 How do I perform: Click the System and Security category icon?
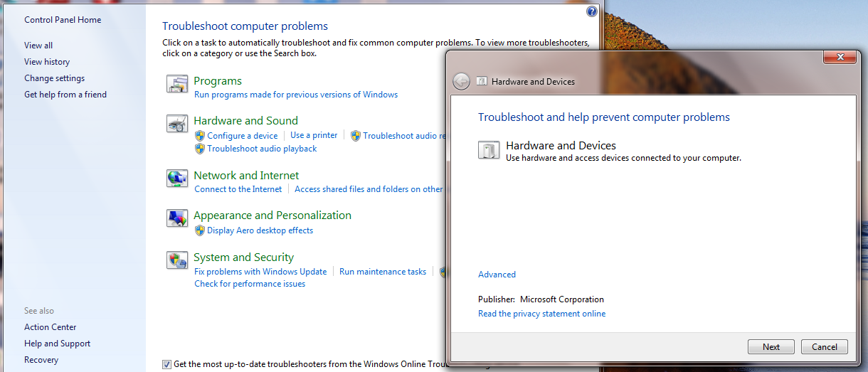coord(177,260)
